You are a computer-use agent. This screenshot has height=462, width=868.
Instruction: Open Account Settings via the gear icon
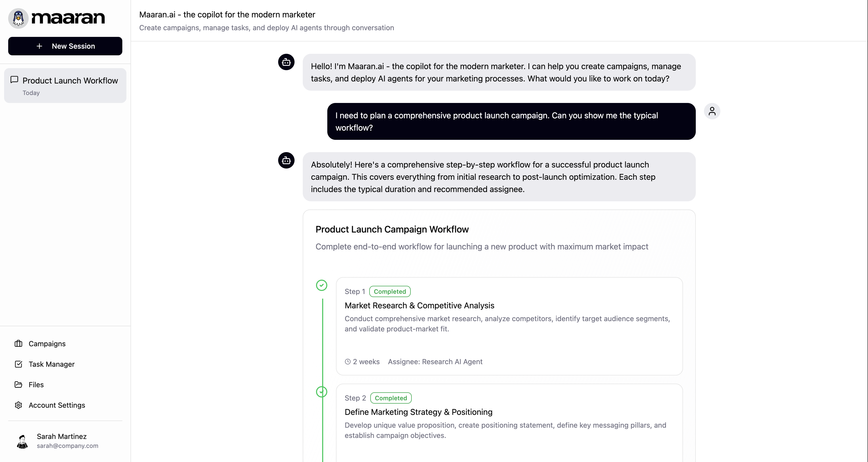[18, 405]
